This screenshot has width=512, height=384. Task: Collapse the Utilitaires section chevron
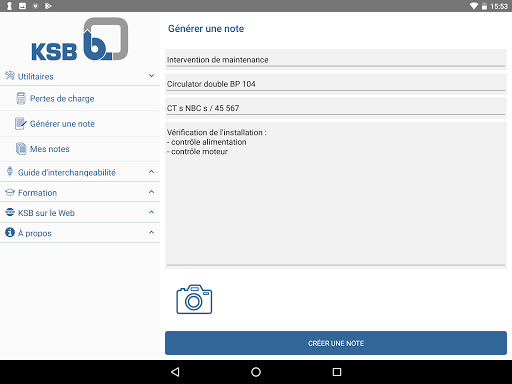click(x=151, y=76)
